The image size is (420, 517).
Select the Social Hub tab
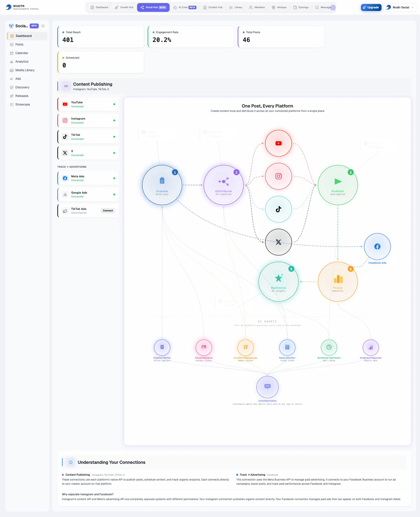click(x=153, y=7)
